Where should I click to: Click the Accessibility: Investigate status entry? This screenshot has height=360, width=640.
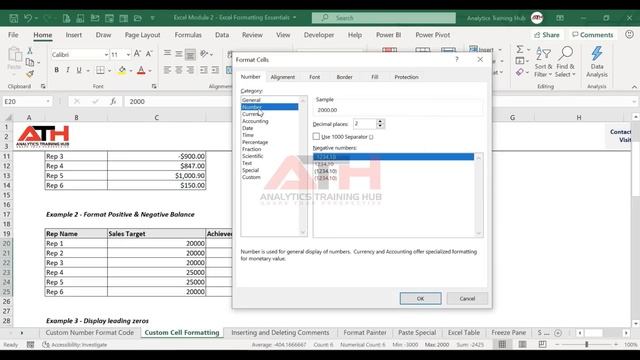(x=75, y=344)
